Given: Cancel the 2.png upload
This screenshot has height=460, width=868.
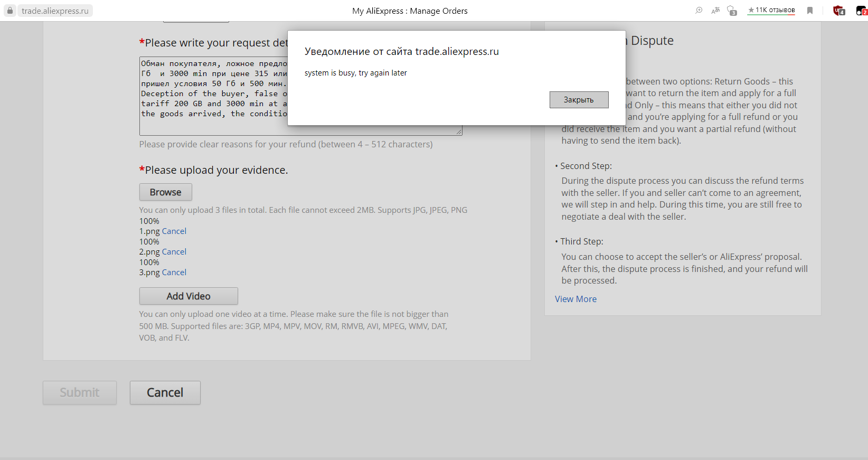Looking at the screenshot, I should [174, 252].
